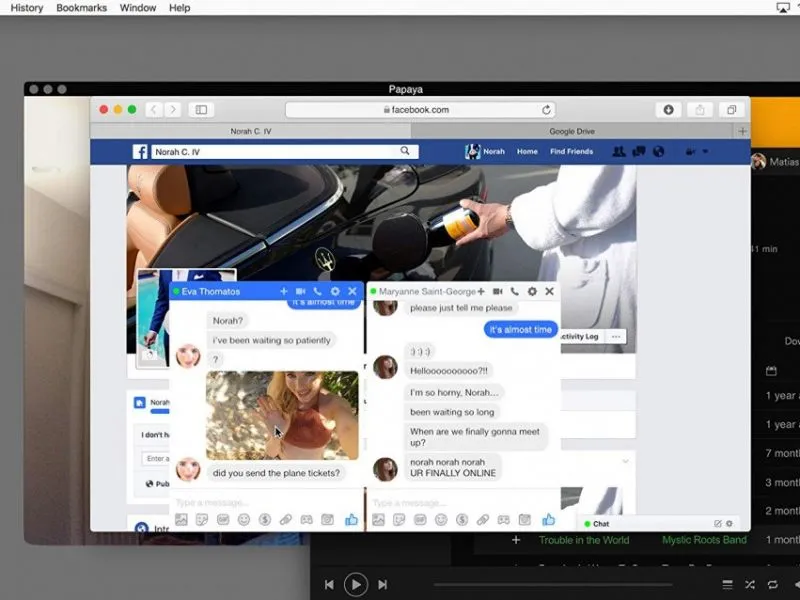Click the Facebook search magnifier icon
The image size is (800, 600).
coord(405,151)
